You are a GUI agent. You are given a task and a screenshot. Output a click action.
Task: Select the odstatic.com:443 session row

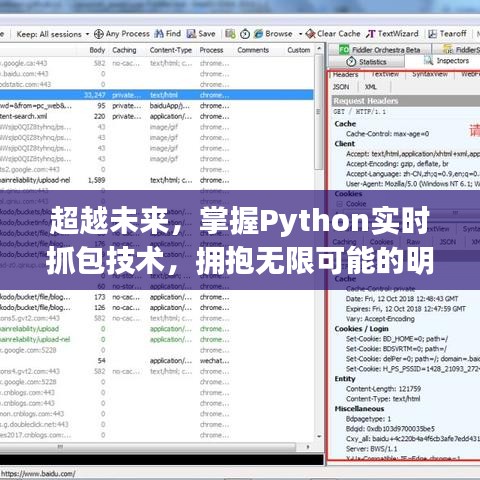click(157, 84)
